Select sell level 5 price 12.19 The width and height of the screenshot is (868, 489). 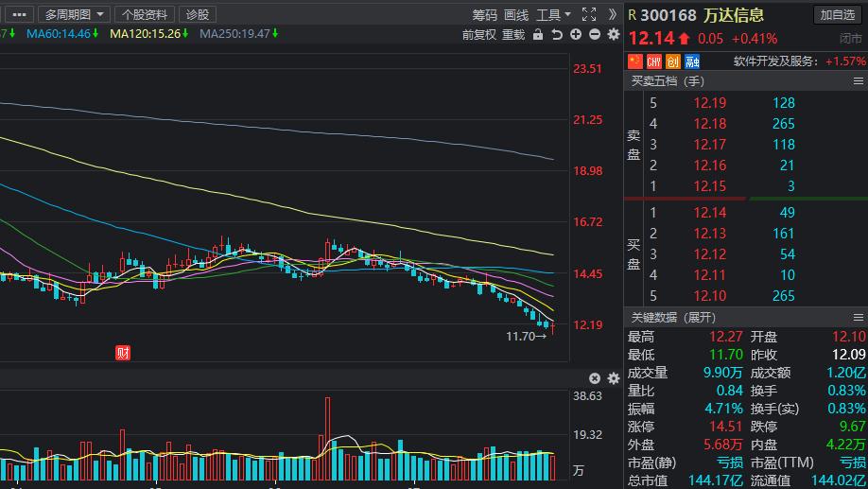(710, 103)
